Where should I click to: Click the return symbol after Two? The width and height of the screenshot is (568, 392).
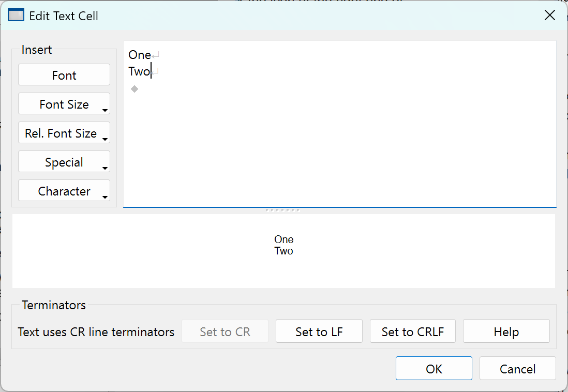click(155, 72)
